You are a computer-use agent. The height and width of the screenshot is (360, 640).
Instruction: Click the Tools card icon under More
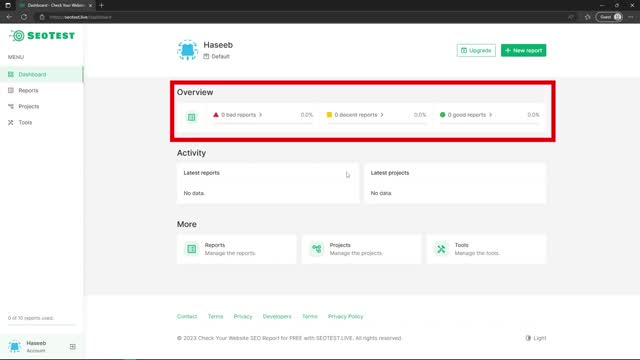tap(441, 249)
